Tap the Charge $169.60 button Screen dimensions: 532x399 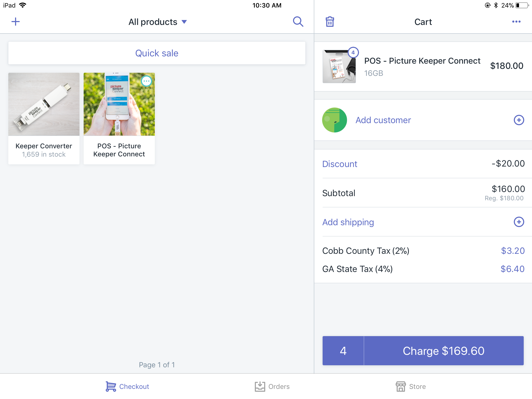click(444, 351)
